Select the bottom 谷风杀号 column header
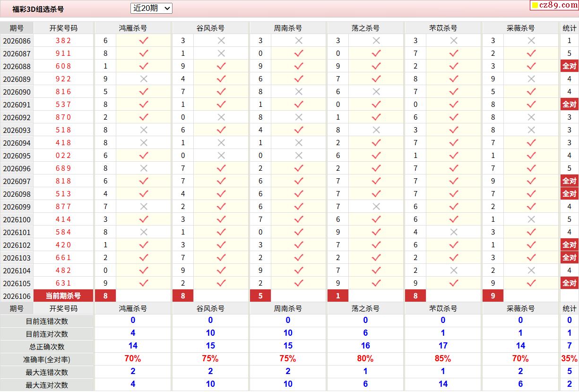 click(210, 308)
